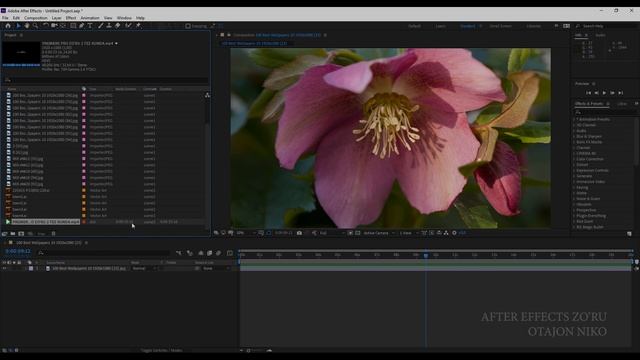Click the flowchart icon in Project panel
This screenshot has height=360, width=640.
(207, 95)
